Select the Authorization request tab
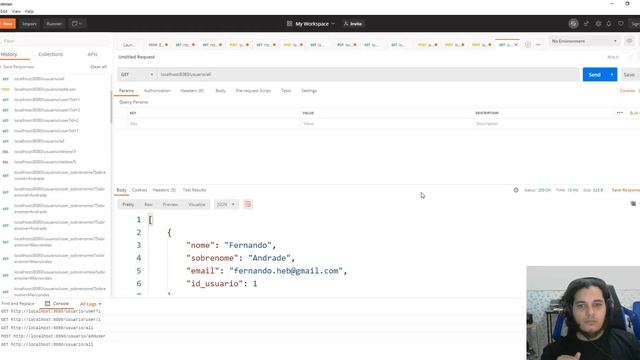This screenshot has width=640, height=360. tap(157, 91)
